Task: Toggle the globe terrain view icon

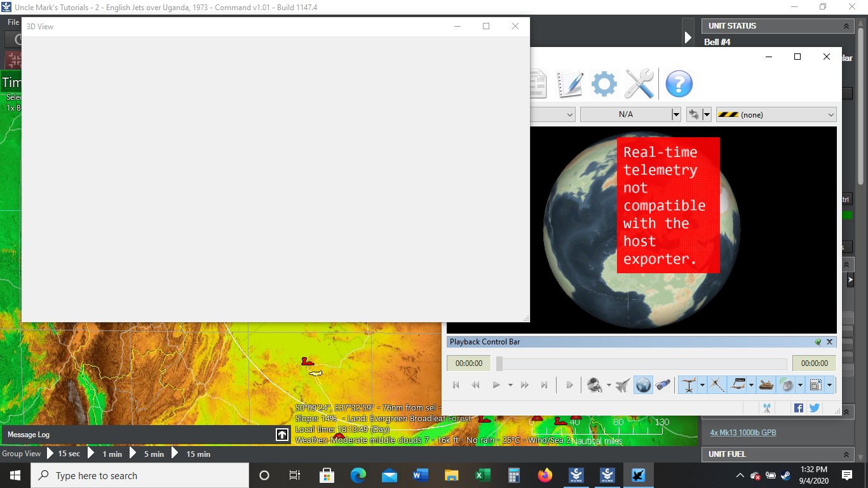Action: [643, 385]
